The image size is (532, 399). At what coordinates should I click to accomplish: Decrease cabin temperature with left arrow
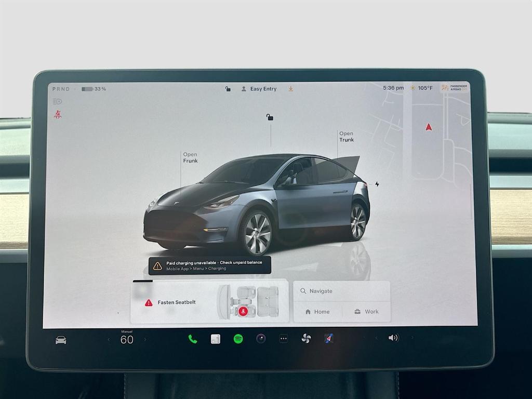[x=109, y=339]
